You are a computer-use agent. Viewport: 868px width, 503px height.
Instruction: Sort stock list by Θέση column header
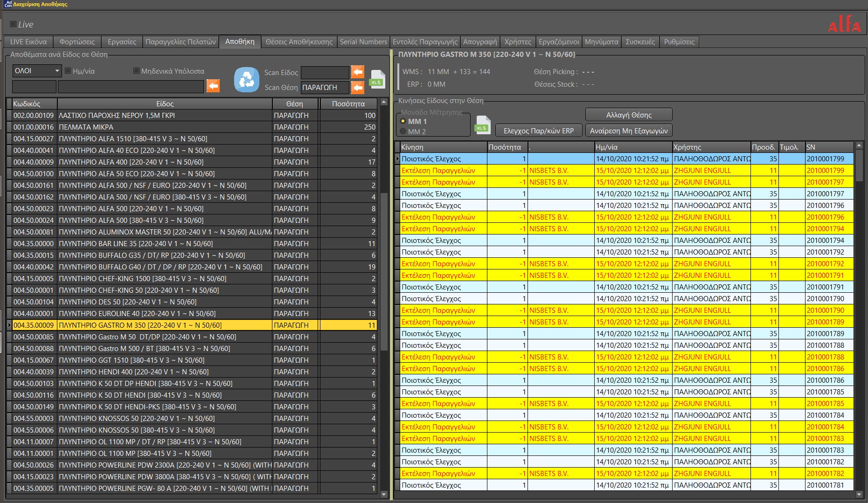click(296, 103)
